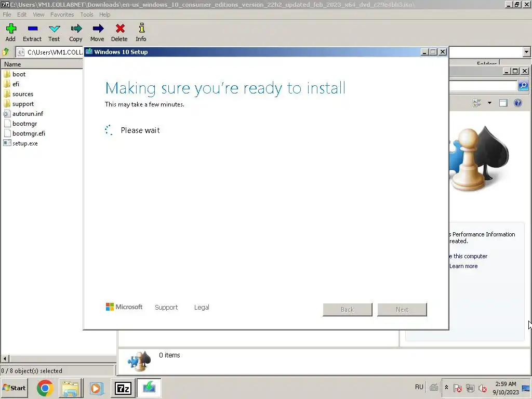
Task: Show hidden tray icons arrow
Action: pyautogui.click(x=446, y=388)
